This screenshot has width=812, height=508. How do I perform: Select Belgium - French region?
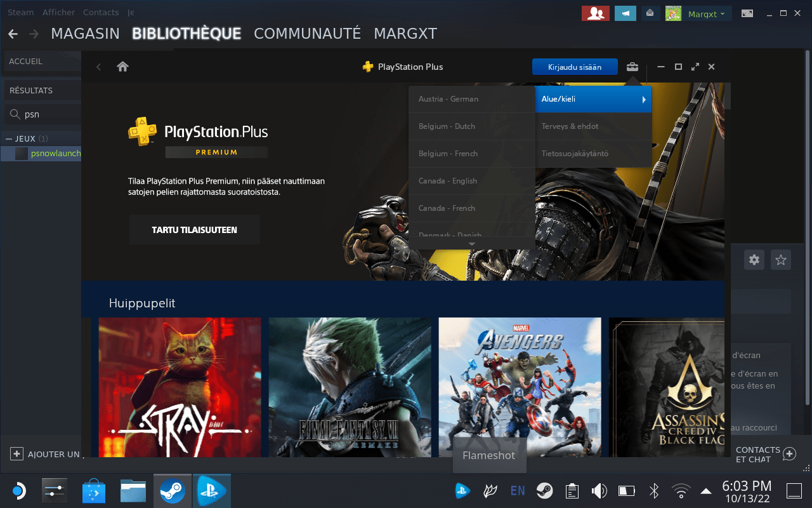[x=472, y=154]
